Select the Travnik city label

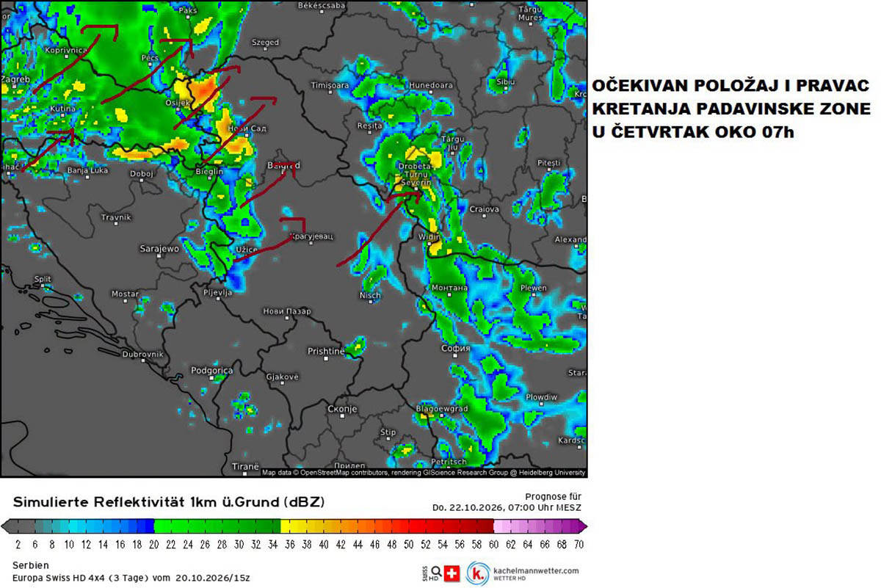pyautogui.click(x=116, y=217)
